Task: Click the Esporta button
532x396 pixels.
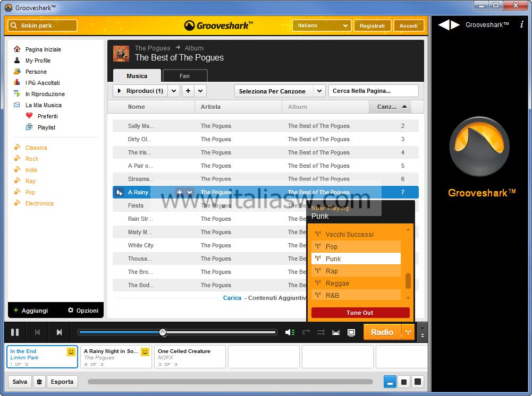Action: 62,382
